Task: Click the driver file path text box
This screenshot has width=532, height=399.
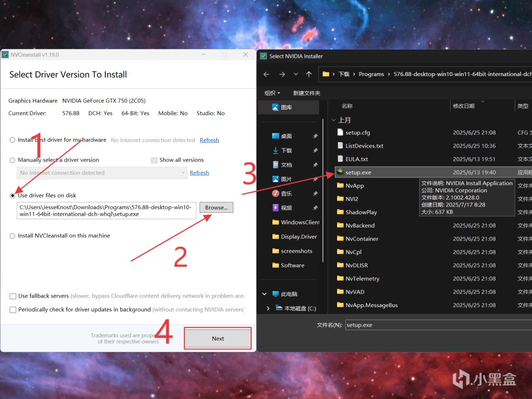Action: pyautogui.click(x=106, y=211)
